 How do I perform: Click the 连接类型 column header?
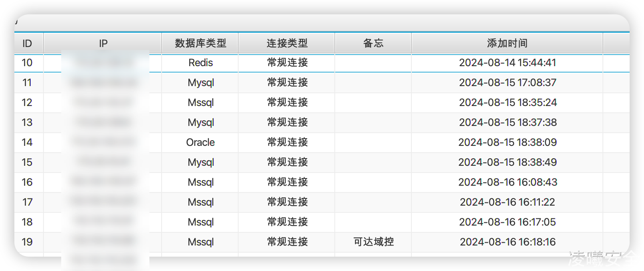[x=287, y=43]
